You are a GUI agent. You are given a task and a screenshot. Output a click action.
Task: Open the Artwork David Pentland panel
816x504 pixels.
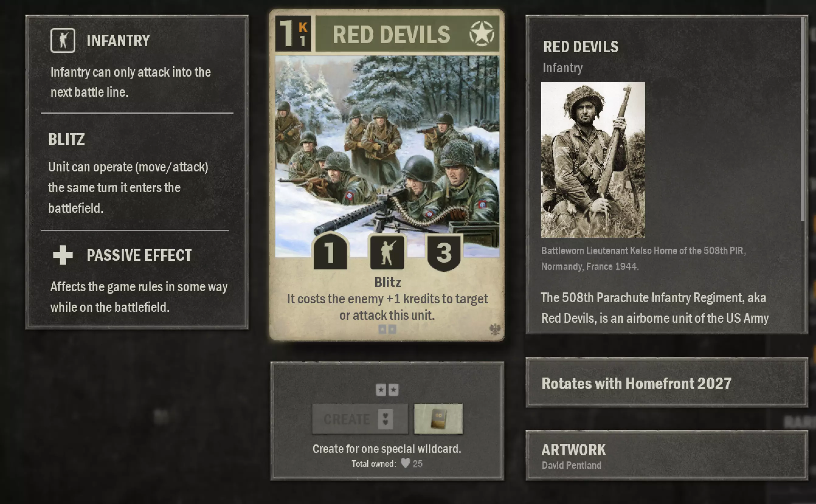point(667,455)
